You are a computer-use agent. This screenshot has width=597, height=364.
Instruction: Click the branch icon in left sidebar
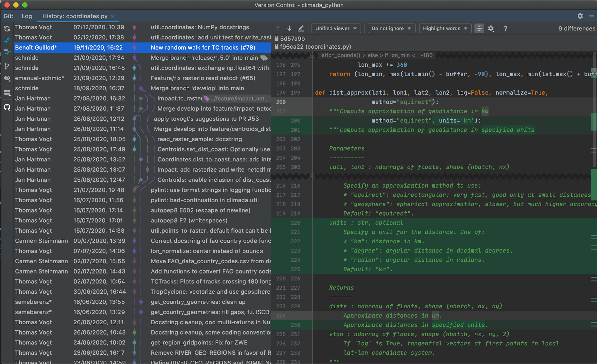point(7,66)
